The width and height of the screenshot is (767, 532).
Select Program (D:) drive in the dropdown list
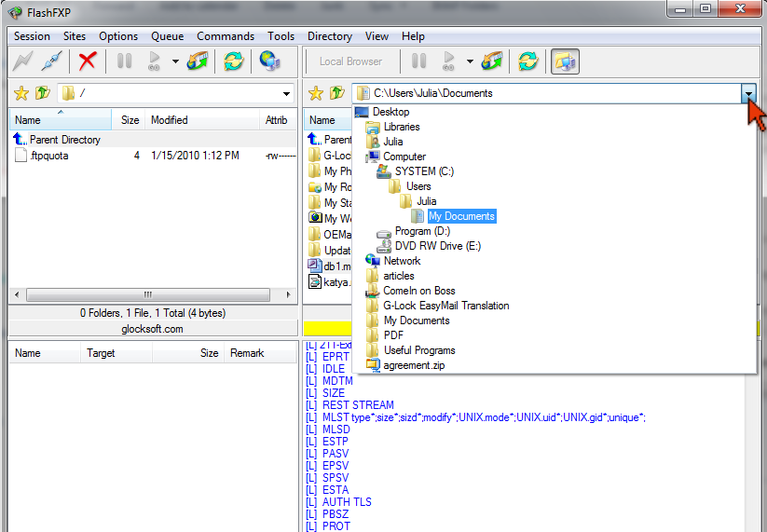421,231
